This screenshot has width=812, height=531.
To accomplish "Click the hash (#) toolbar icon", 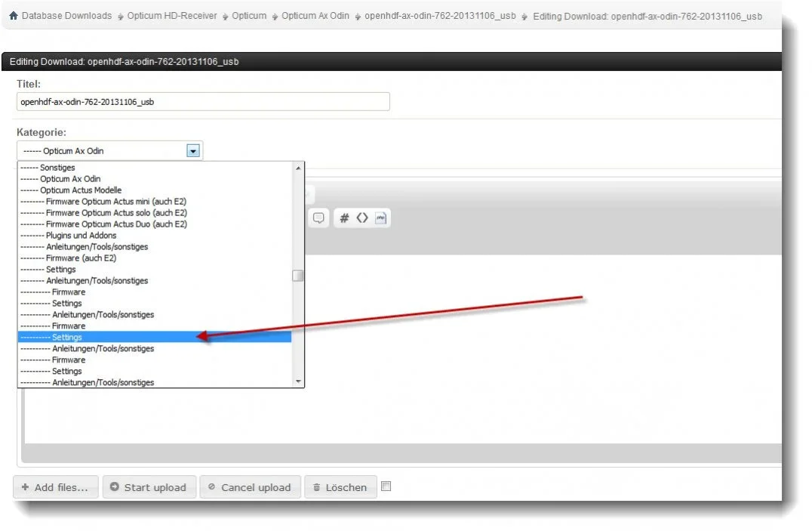I will pyautogui.click(x=344, y=218).
